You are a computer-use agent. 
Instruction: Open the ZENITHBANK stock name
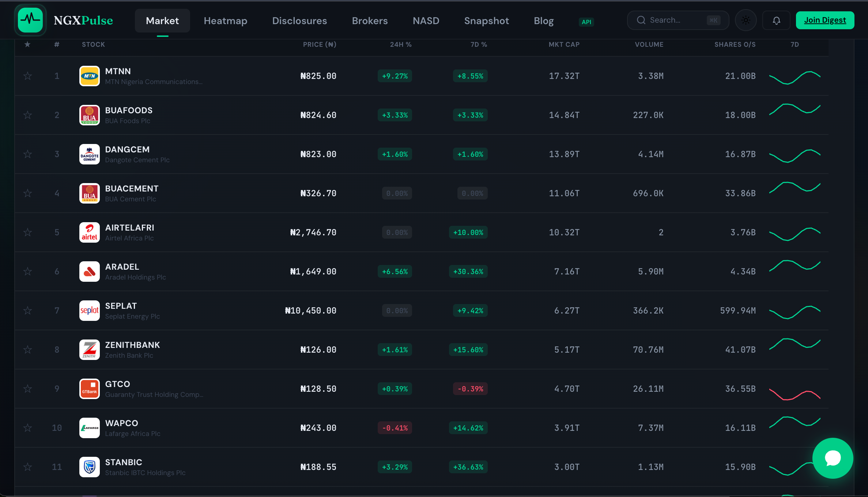pyautogui.click(x=132, y=345)
